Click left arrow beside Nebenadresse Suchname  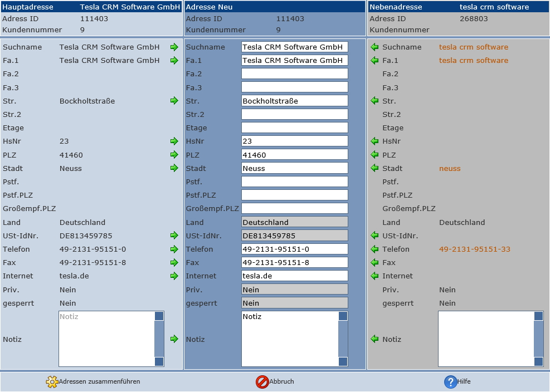click(374, 47)
